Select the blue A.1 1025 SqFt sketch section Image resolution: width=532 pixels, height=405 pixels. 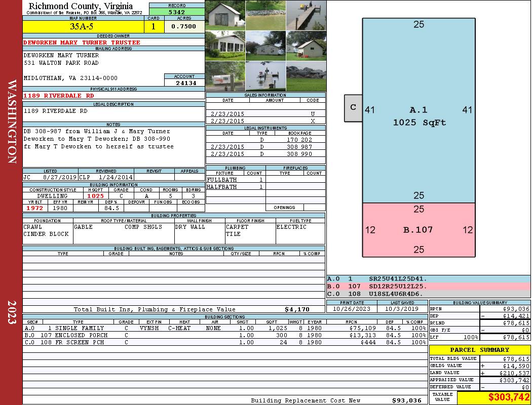419,110
